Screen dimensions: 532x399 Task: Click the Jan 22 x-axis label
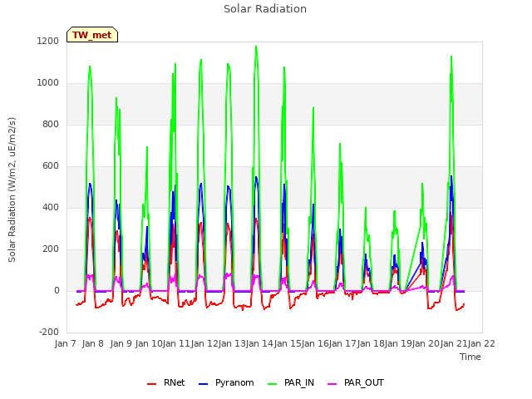[481, 343]
